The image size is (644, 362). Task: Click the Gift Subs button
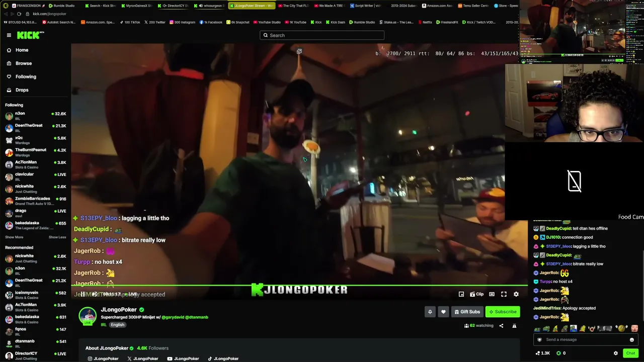click(467, 312)
